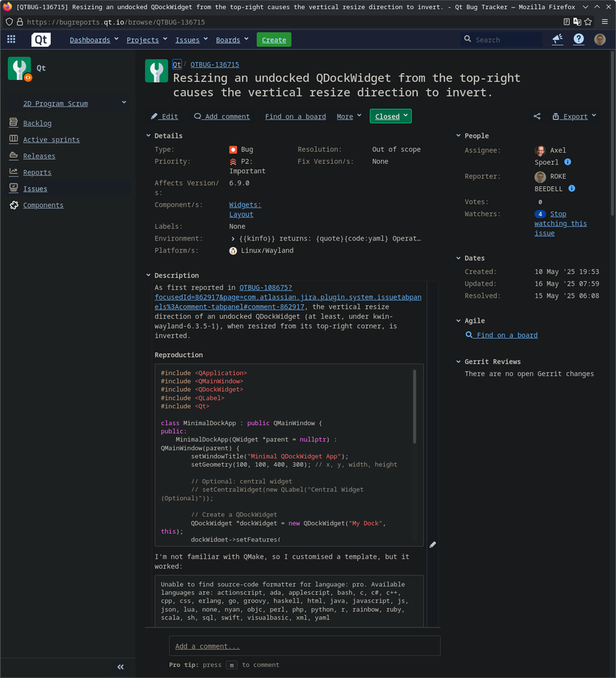Go to Reports in sidebar
Viewport: 616px width, 678px height.
[x=37, y=172]
